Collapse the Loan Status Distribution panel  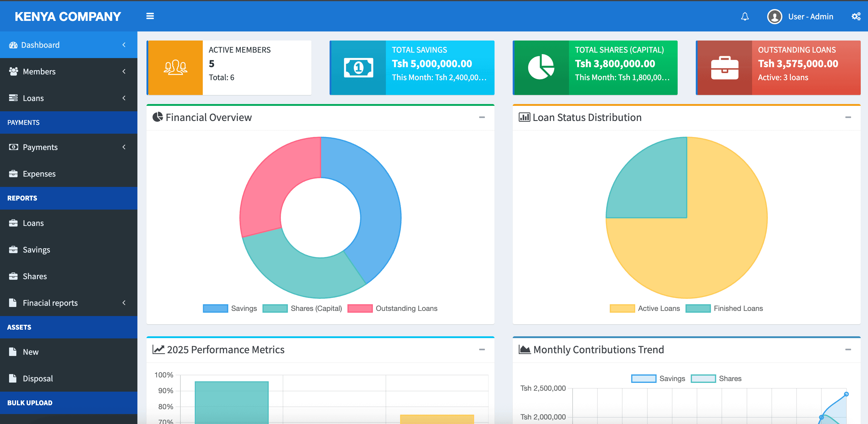848,117
